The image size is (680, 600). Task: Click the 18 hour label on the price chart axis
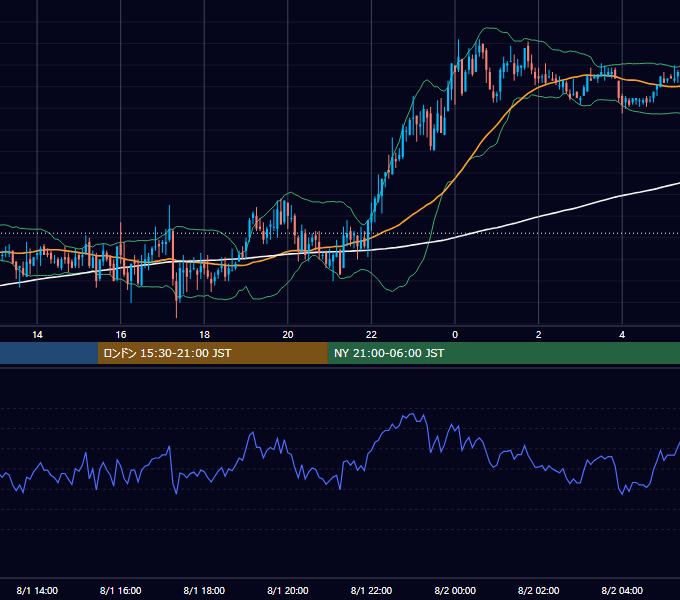click(x=204, y=335)
